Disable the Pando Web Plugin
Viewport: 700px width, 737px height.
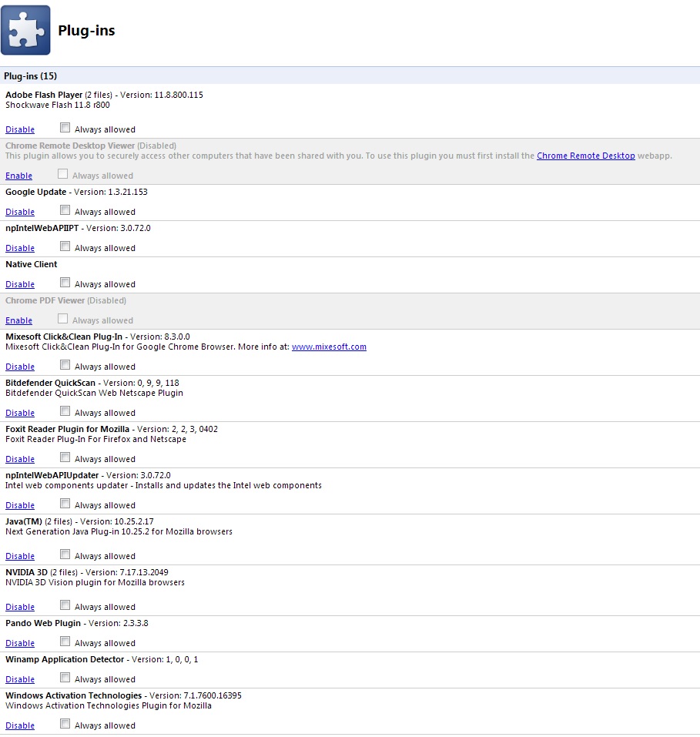pos(20,642)
